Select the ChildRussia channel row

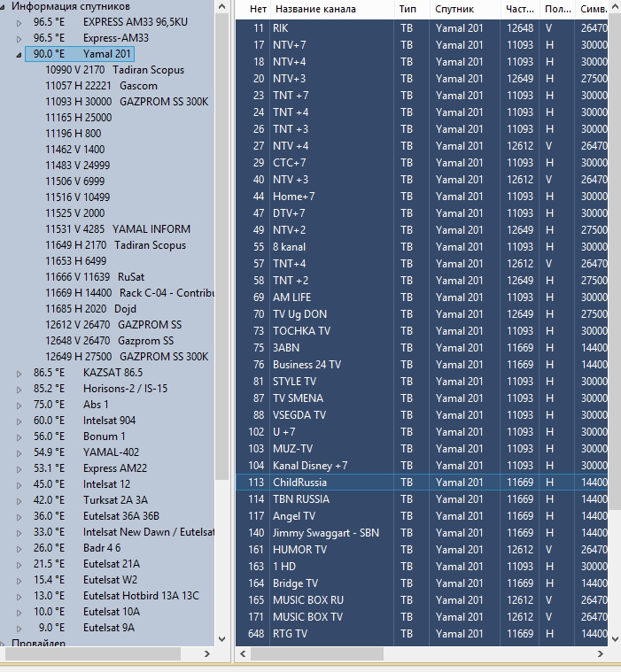pos(299,483)
